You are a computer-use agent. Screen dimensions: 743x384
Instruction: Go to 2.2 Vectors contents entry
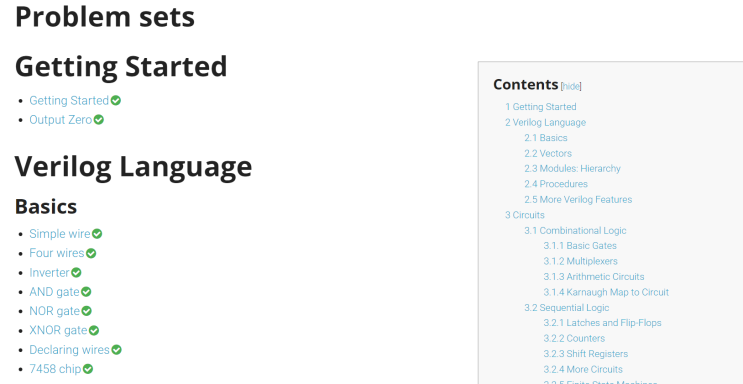pos(548,153)
